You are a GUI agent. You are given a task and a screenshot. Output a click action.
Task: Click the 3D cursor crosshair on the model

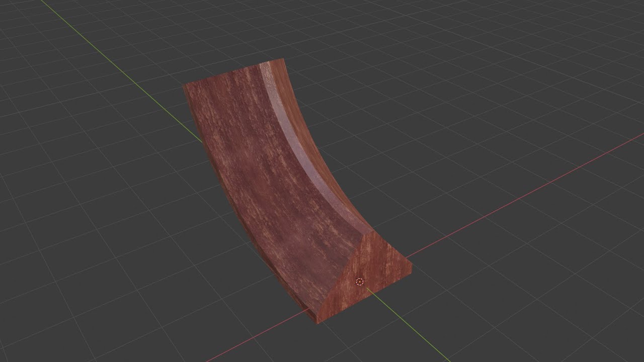point(360,282)
